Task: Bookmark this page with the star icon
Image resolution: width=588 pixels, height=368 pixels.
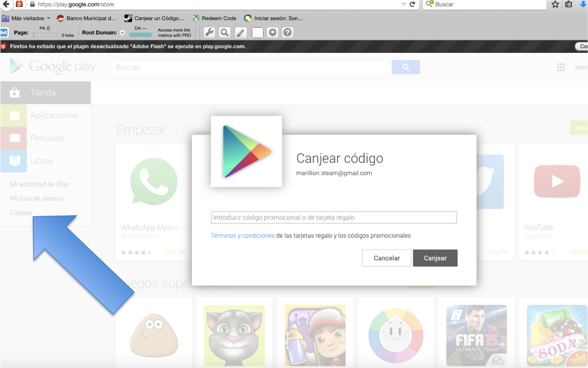Action: click(555, 4)
